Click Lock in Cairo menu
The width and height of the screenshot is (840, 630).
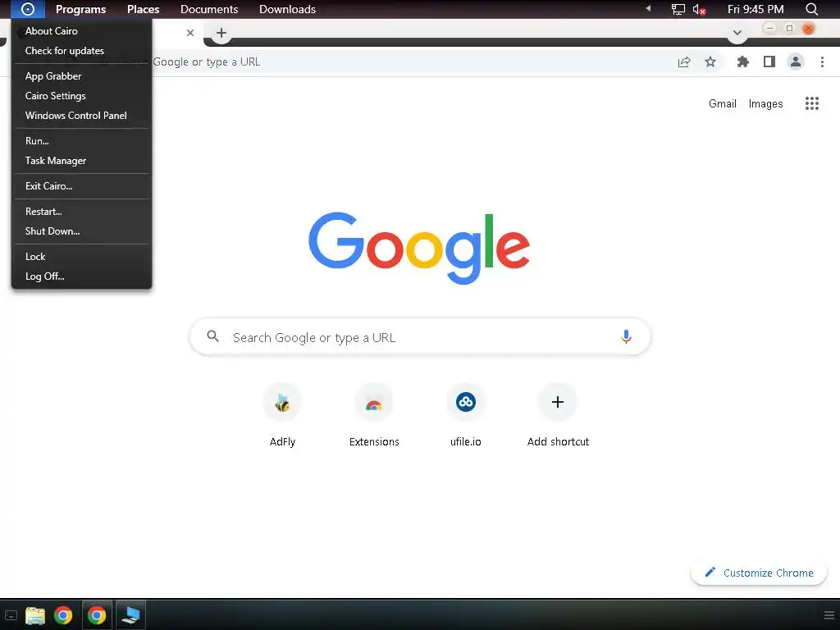click(x=81, y=257)
